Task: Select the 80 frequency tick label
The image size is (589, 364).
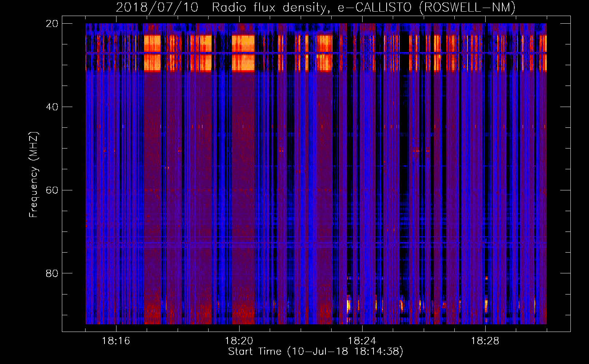Action: click(52, 273)
